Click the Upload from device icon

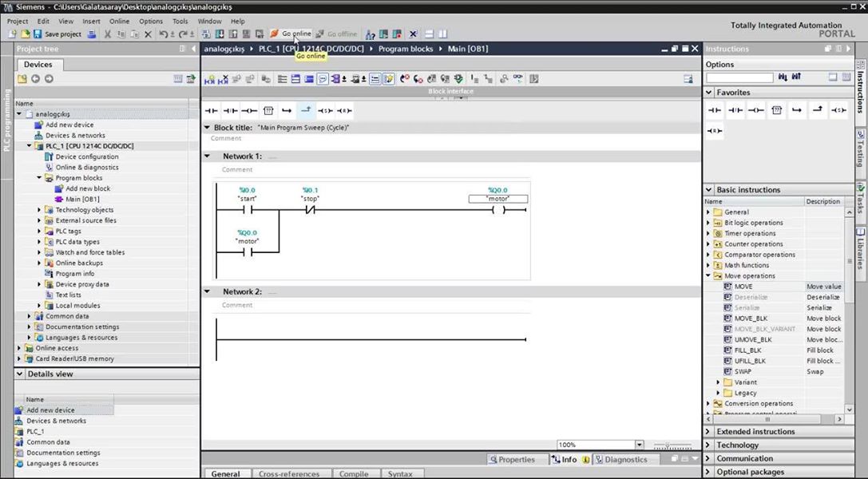coord(233,34)
